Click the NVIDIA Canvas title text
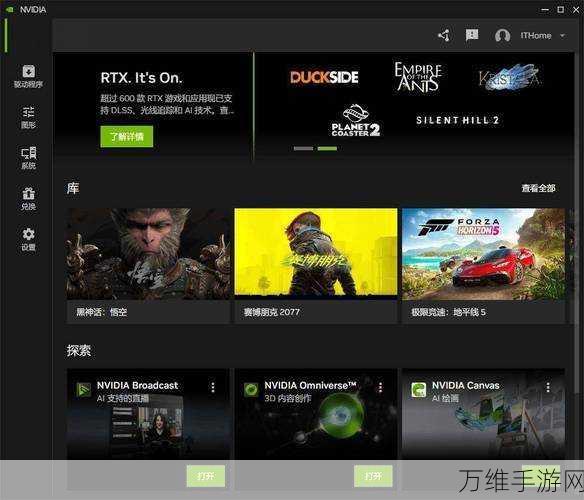The height and width of the screenshot is (500, 584). point(466,385)
